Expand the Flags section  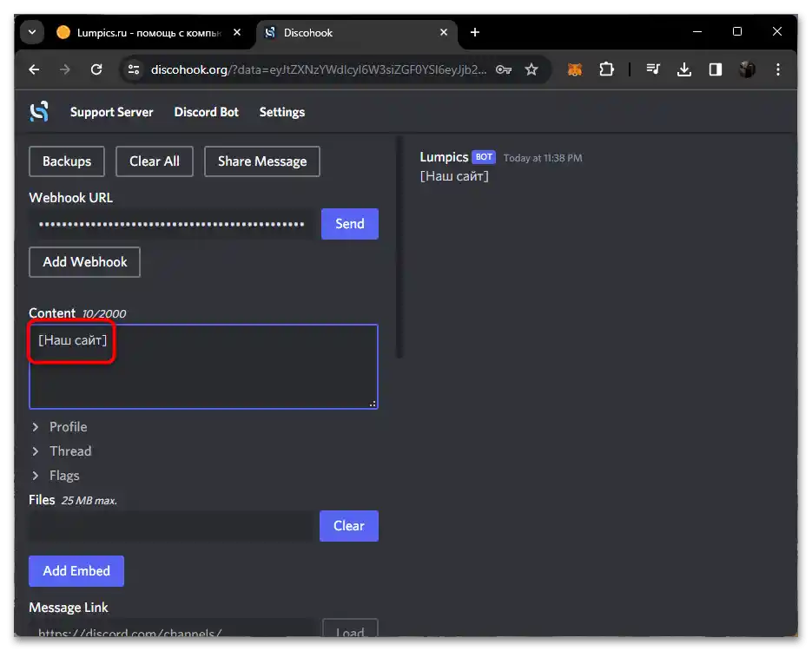point(56,476)
